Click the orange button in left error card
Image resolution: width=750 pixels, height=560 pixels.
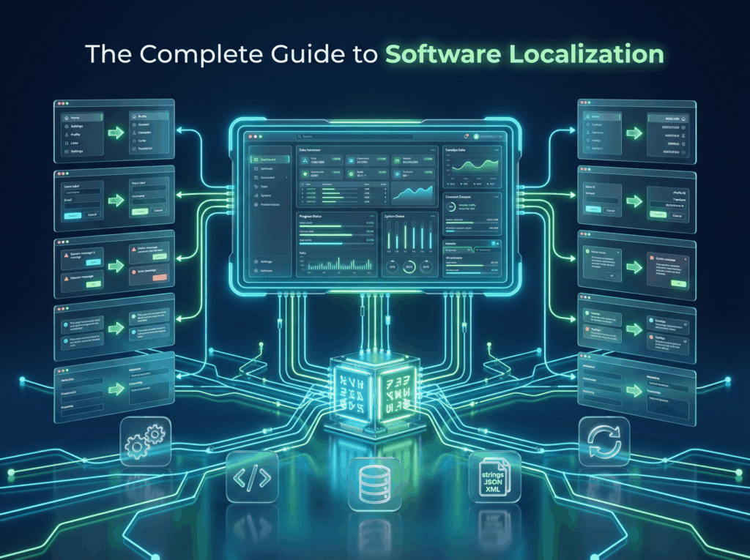point(159,277)
